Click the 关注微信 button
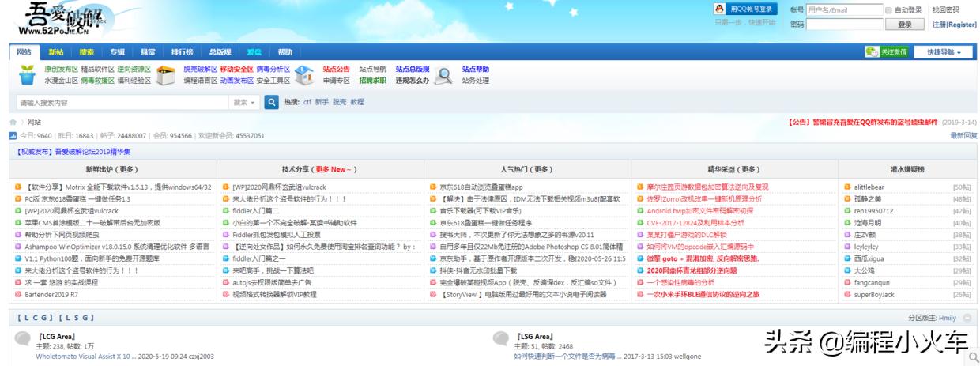The width and height of the screenshot is (980, 366). tap(888, 52)
